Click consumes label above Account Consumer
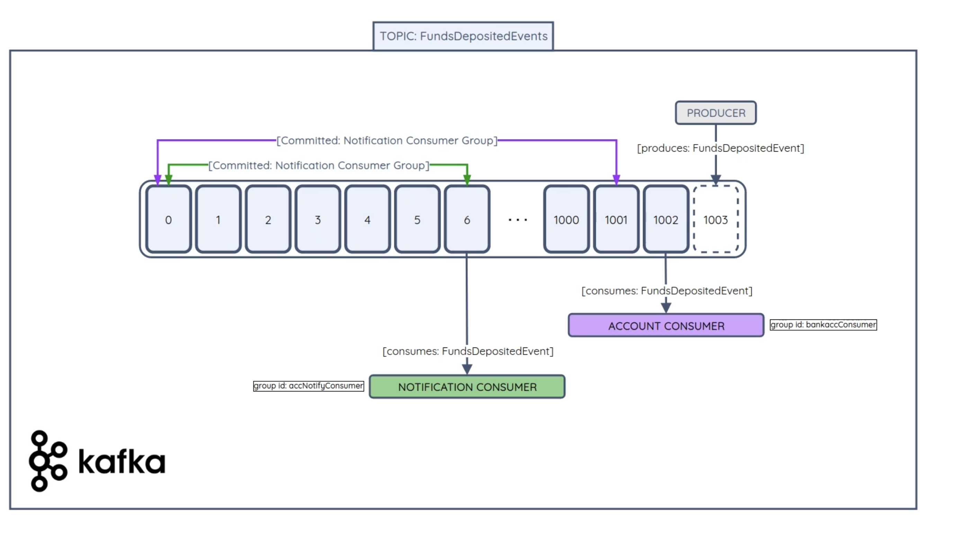Viewport: 957px width, 560px height. 667,291
